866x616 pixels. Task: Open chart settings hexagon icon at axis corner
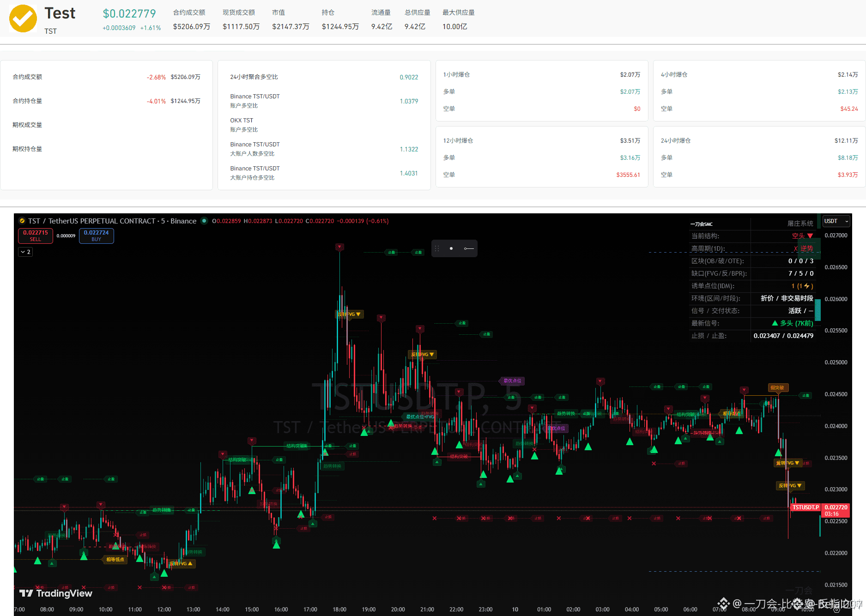836,609
